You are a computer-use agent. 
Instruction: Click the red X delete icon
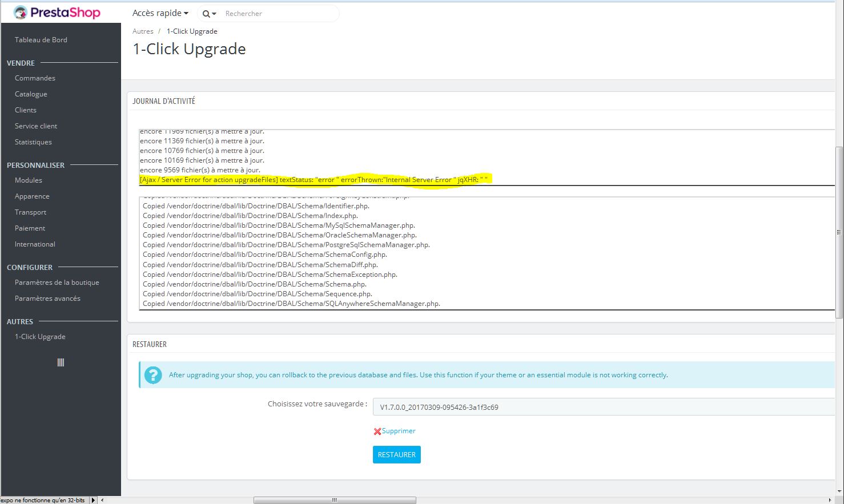(377, 432)
